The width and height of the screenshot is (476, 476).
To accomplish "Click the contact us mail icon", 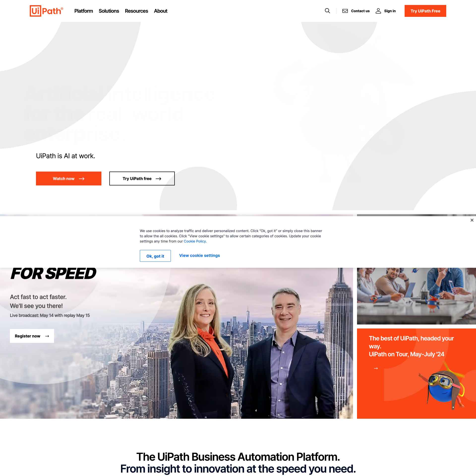I will (x=345, y=11).
